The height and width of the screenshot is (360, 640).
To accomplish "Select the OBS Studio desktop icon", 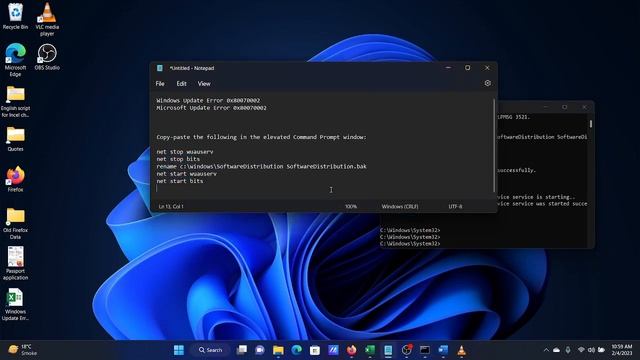I will tap(47, 57).
